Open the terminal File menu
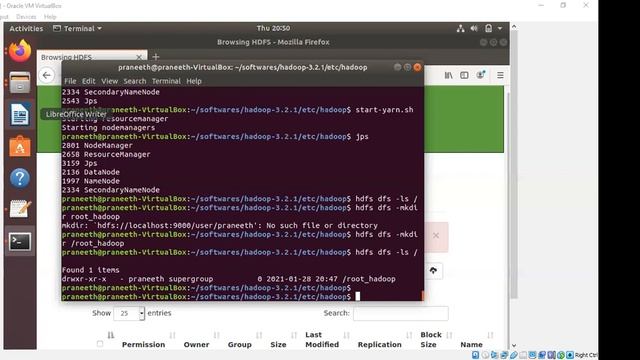The image size is (640, 360). (x=70, y=81)
